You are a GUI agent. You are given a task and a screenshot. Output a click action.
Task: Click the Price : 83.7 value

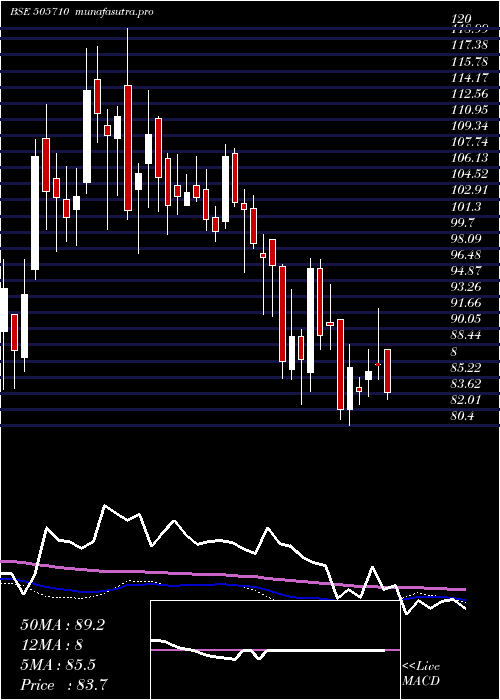tap(64, 685)
